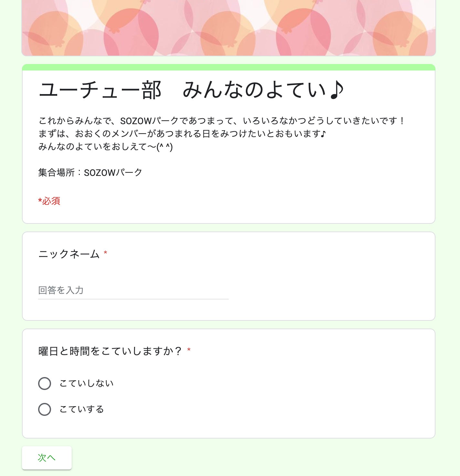The image size is (460, 476).
Task: Click the (^ ^) emoticon in the description
Action: coord(165,147)
